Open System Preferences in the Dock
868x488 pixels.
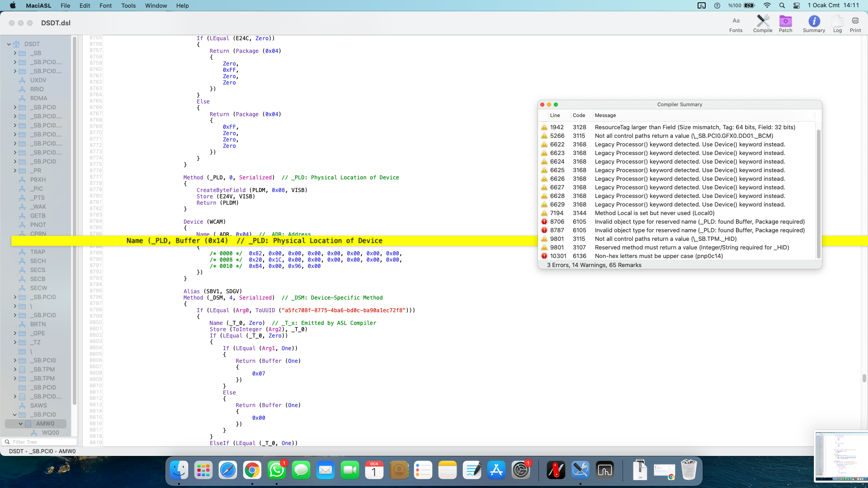coord(521,470)
